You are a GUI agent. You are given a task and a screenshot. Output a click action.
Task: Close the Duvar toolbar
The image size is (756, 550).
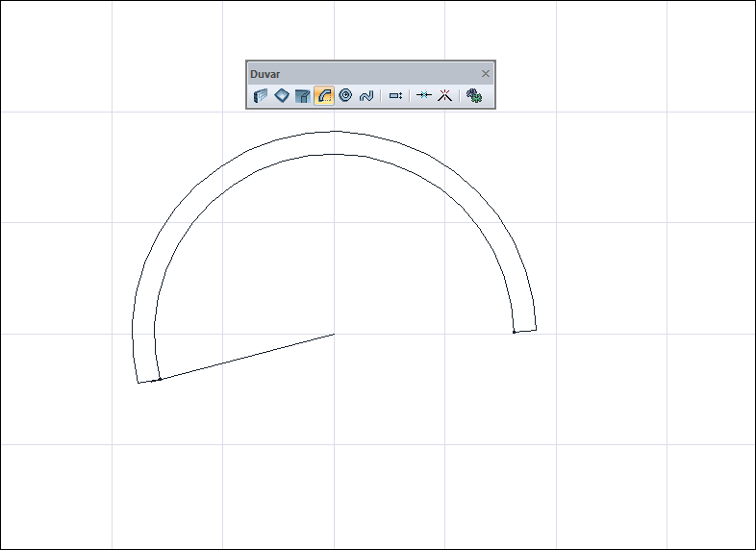click(x=486, y=74)
